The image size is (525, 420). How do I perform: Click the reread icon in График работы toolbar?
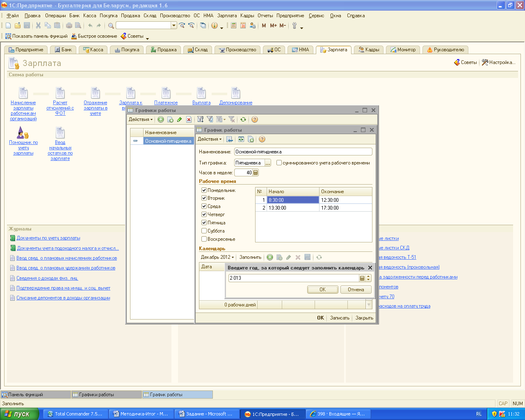(241, 139)
